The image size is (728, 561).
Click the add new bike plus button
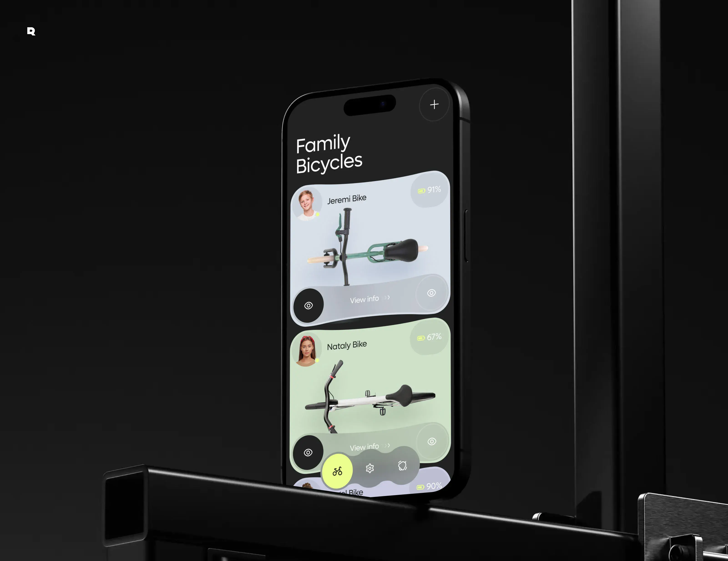pyautogui.click(x=435, y=105)
